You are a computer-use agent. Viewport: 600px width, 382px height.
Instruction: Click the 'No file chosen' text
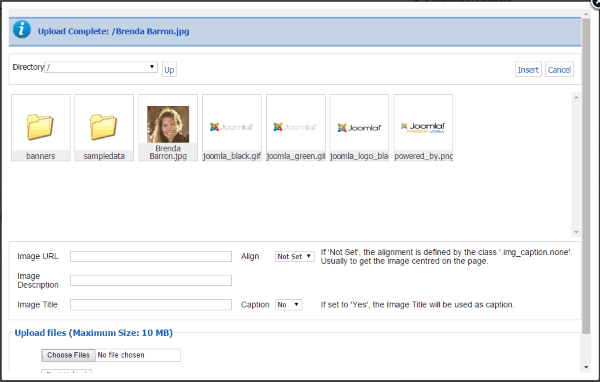[121, 355]
